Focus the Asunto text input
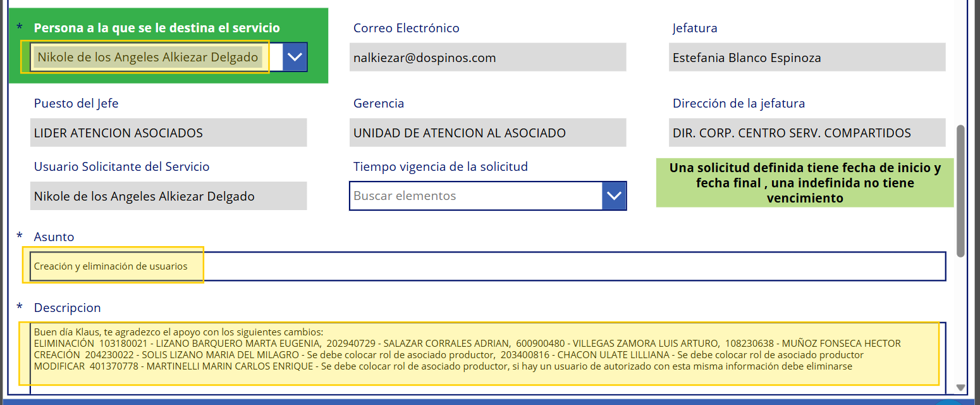Viewport: 980px width, 405px height. click(487, 266)
